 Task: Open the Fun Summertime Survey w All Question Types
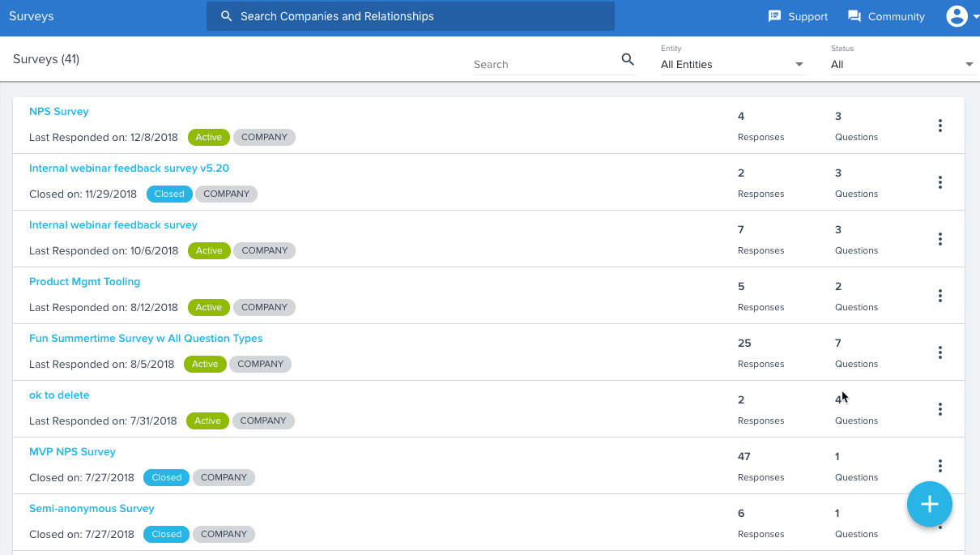146,338
